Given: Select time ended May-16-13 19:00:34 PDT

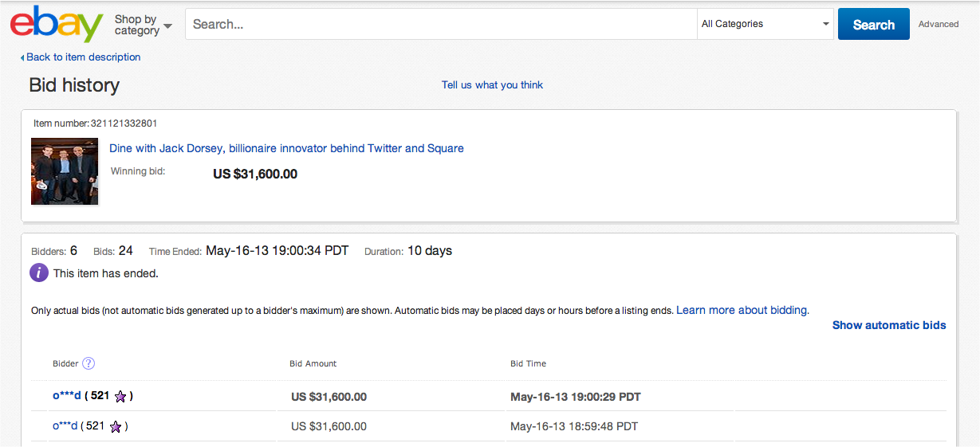Looking at the screenshot, I should tap(277, 251).
